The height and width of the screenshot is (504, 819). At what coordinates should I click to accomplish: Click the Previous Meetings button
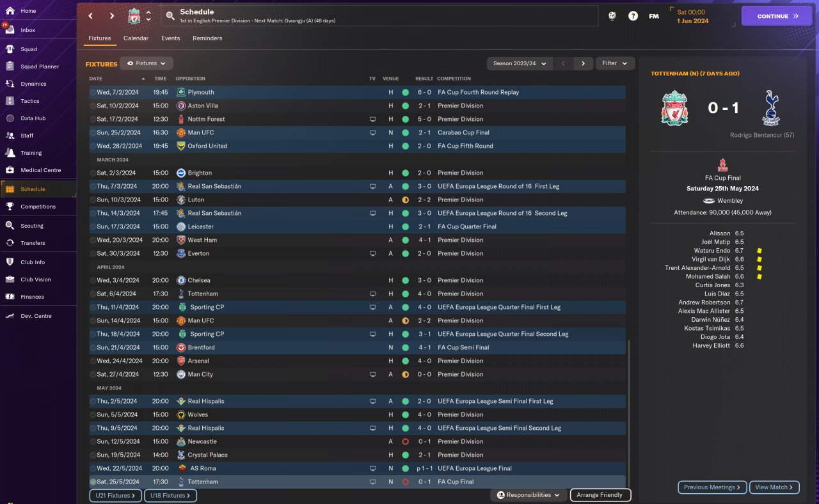pos(712,487)
